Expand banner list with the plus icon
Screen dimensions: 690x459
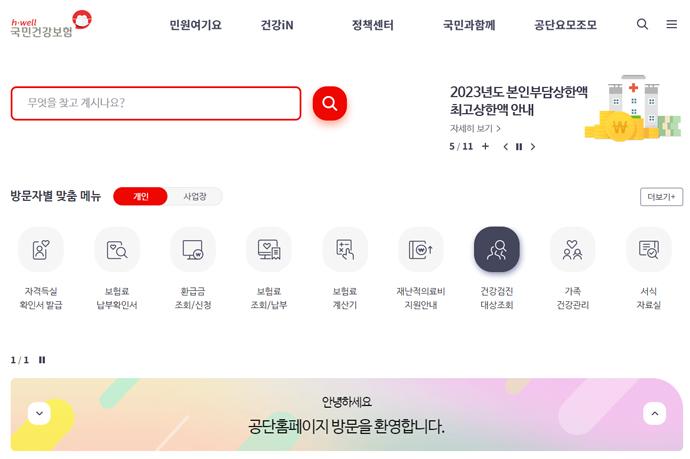click(x=485, y=146)
